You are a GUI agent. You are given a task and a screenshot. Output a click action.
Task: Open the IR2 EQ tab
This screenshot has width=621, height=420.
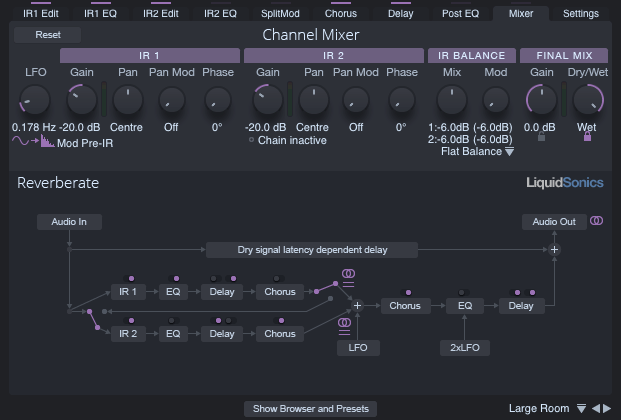[221, 13]
